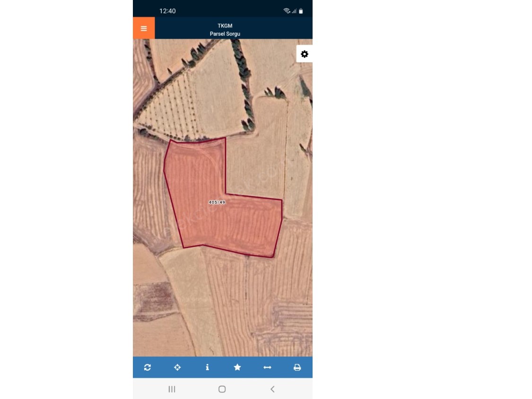Tap the 405/49 parcel label

coord(217,202)
